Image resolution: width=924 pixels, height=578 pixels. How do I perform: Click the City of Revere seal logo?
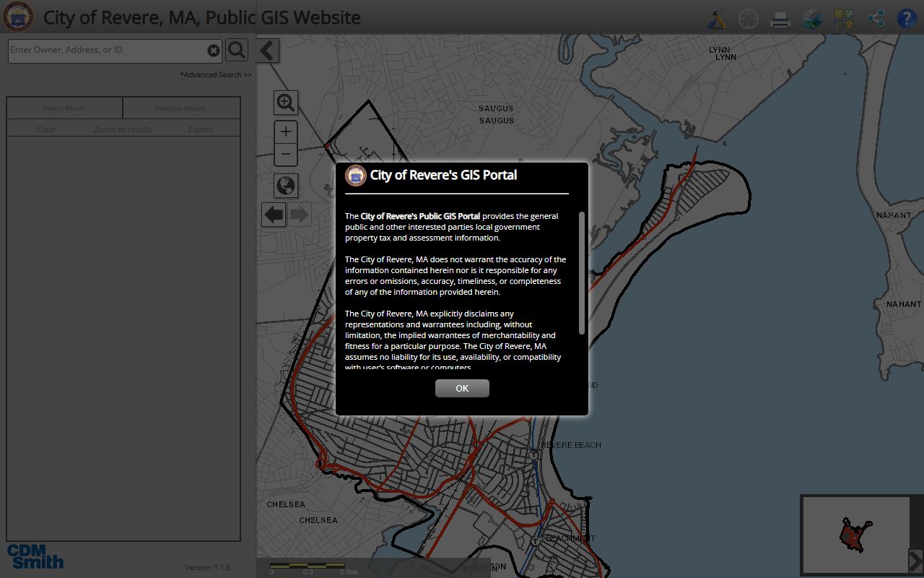click(18, 17)
